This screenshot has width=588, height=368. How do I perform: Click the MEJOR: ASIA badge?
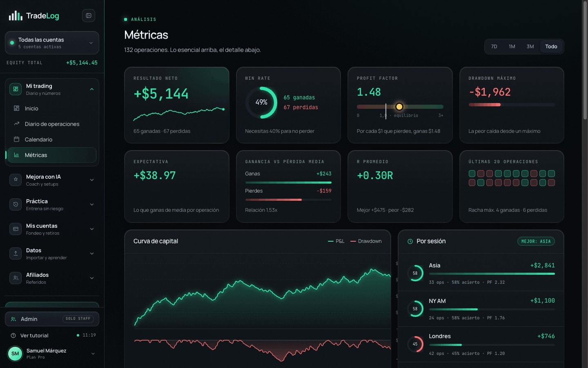pyautogui.click(x=536, y=241)
